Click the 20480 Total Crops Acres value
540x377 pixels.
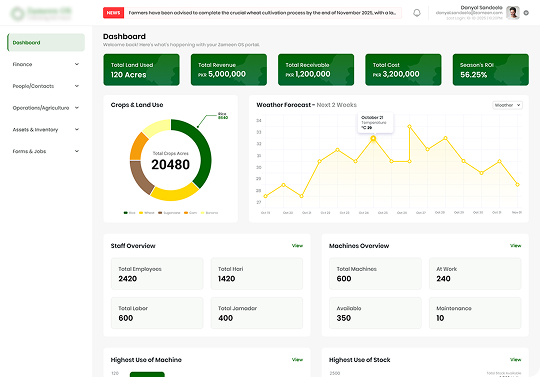point(170,165)
